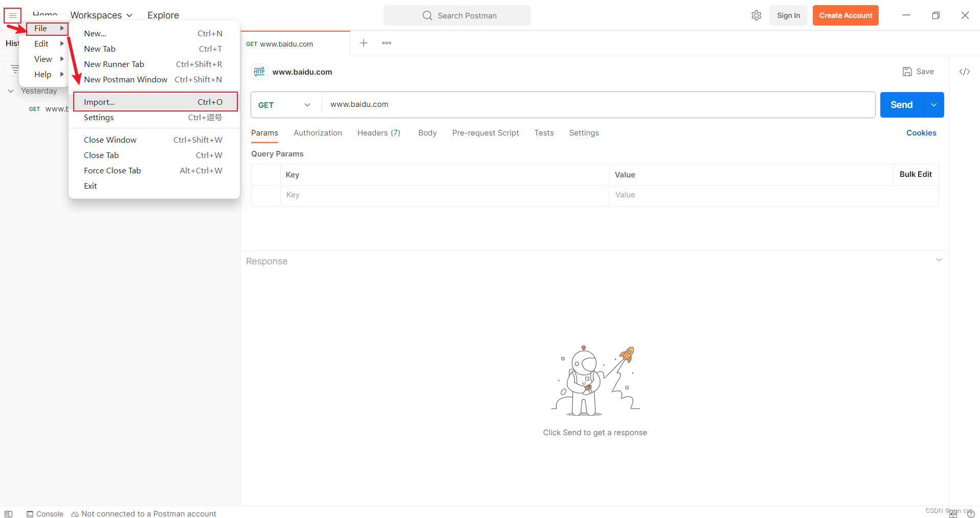Select Close Window menu entry
Image resolution: width=980 pixels, height=518 pixels.
pyautogui.click(x=153, y=140)
